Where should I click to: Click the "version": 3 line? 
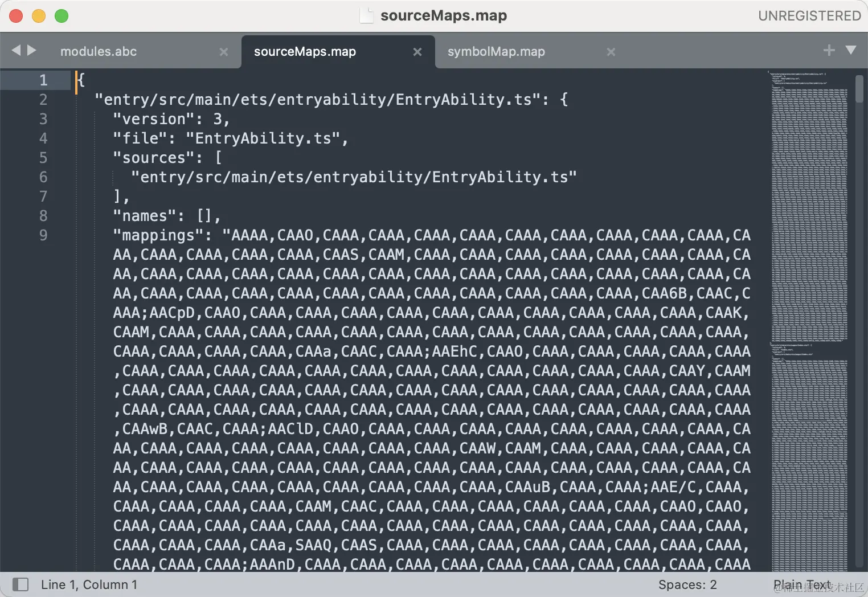(171, 119)
